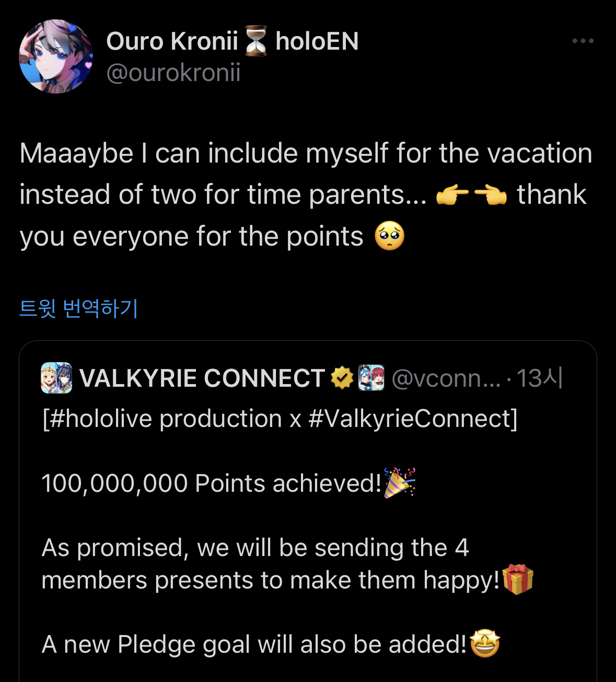Tap the star-struck emoji
Viewport: 616px width, 682px height.
coord(485,643)
